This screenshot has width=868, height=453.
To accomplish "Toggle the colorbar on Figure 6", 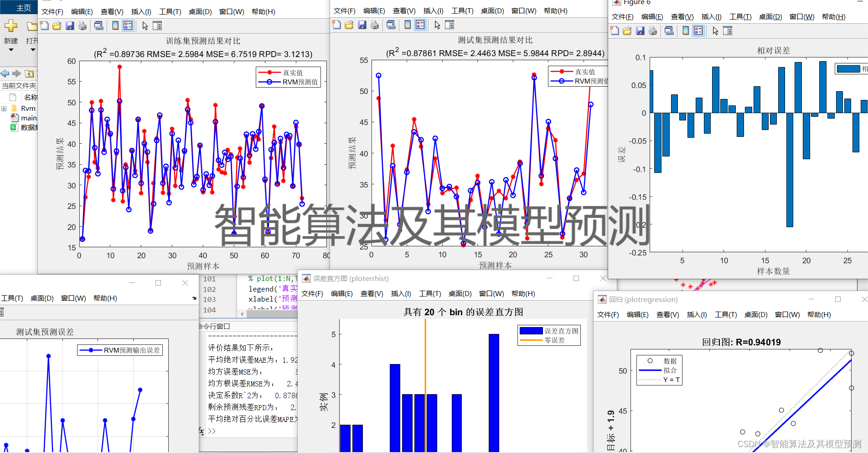I will pos(685,31).
